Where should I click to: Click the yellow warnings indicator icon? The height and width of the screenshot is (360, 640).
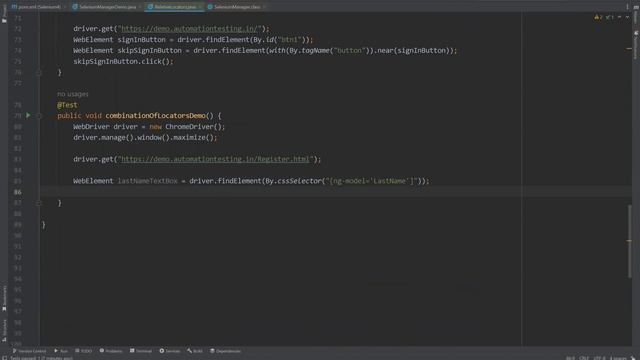click(598, 17)
